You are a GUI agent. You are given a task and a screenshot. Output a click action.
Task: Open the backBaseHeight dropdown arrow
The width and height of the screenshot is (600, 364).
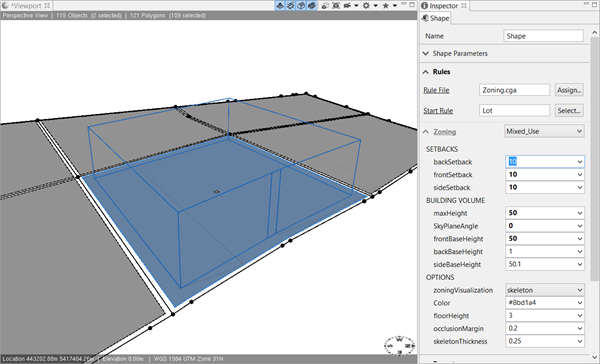coord(579,251)
